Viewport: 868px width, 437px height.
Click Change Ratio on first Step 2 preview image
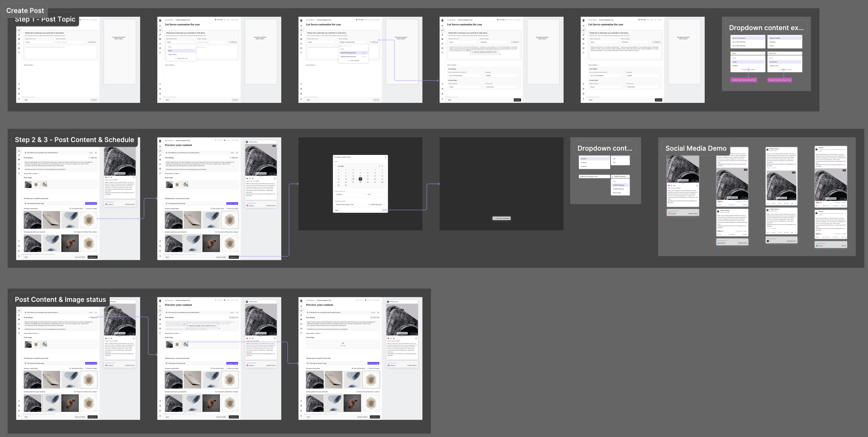click(120, 173)
